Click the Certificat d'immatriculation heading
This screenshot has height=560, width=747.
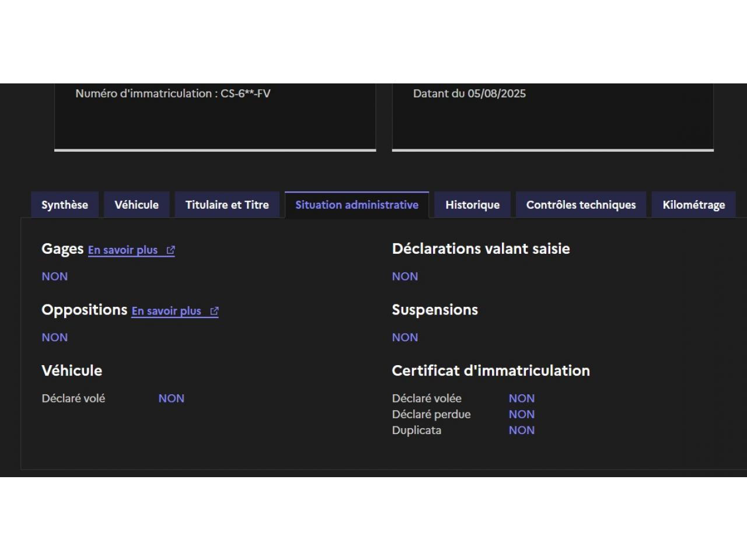[x=490, y=371]
